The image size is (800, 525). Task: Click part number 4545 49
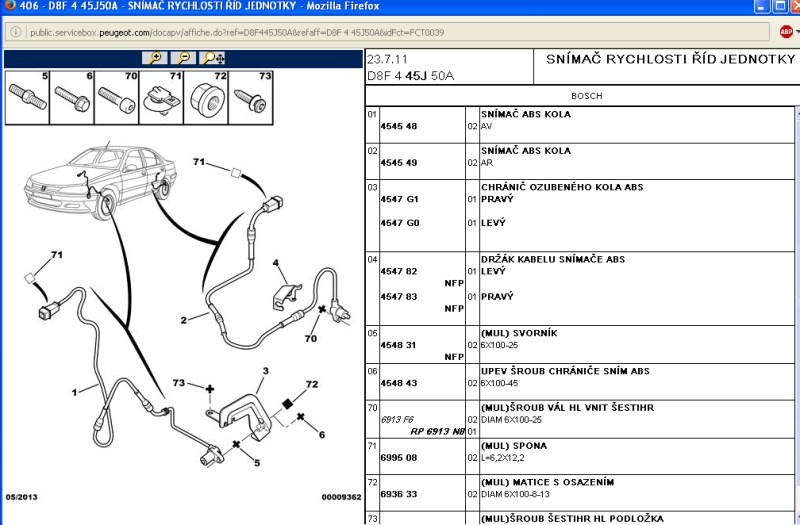pos(398,163)
